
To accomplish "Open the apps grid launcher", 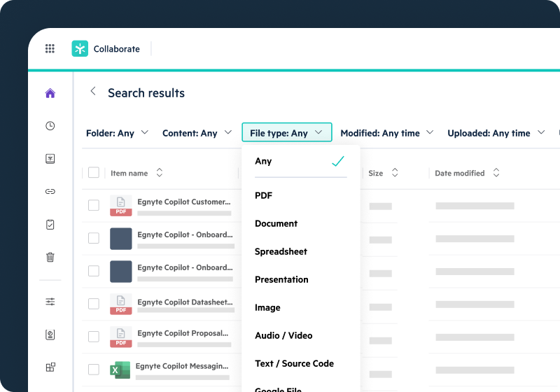I will (50, 49).
